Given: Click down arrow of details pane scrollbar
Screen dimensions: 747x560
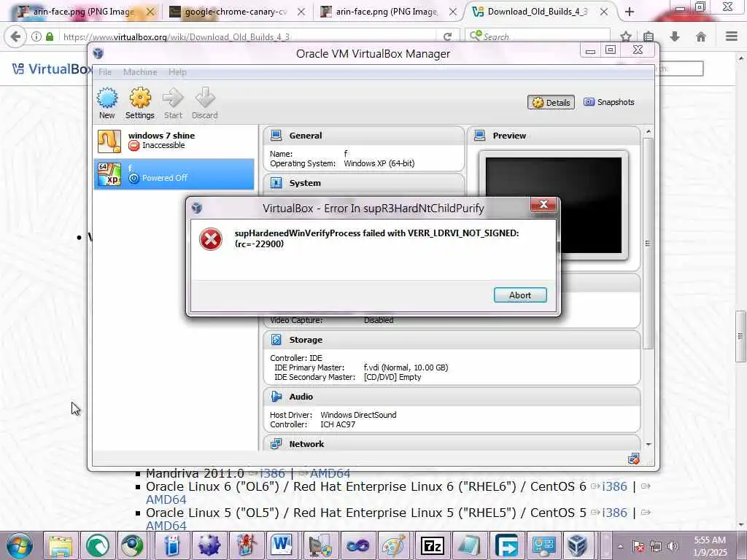Looking at the screenshot, I should [x=648, y=444].
